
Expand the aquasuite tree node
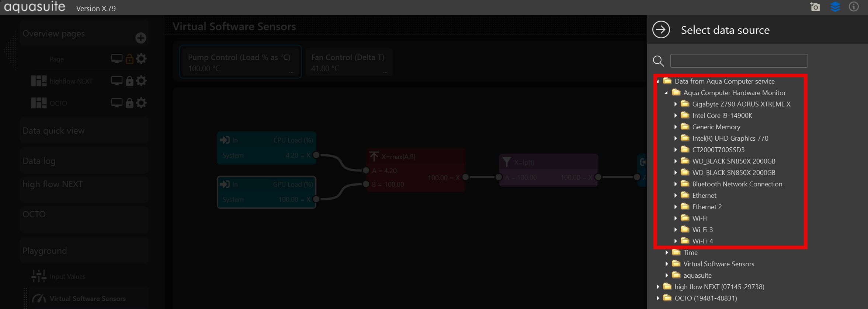pyautogui.click(x=667, y=275)
